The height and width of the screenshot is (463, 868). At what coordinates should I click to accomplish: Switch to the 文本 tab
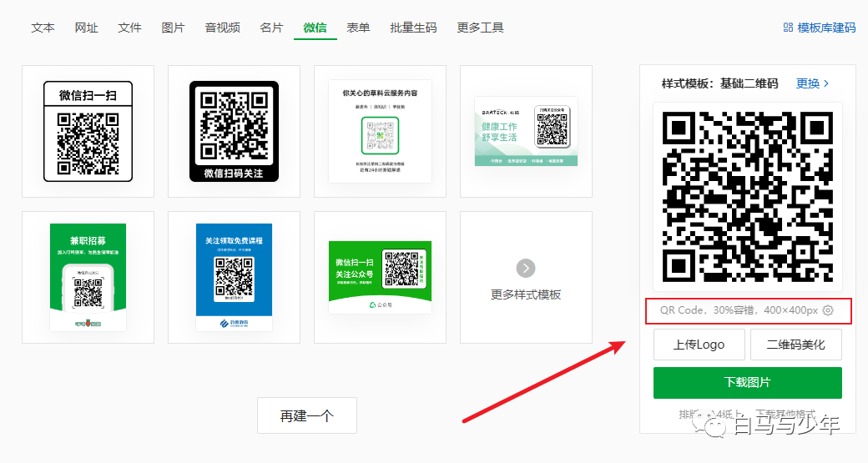[x=43, y=28]
